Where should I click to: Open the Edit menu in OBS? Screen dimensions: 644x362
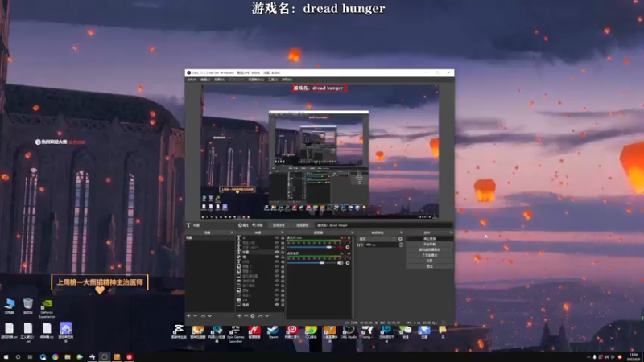(x=205, y=80)
